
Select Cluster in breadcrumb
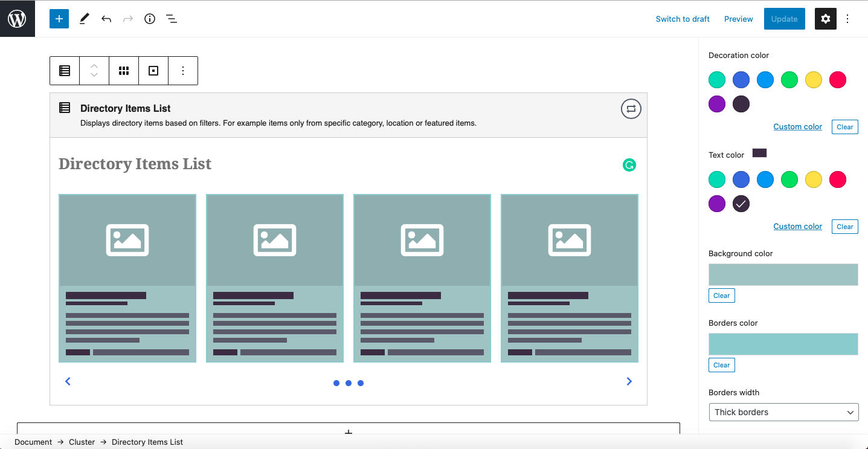coord(82,442)
